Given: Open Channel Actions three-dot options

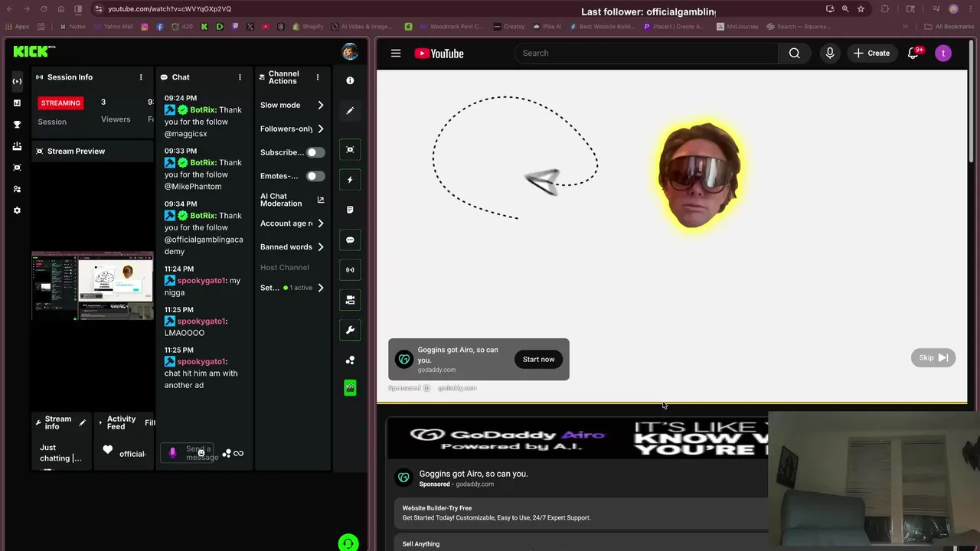Looking at the screenshot, I should (318, 77).
